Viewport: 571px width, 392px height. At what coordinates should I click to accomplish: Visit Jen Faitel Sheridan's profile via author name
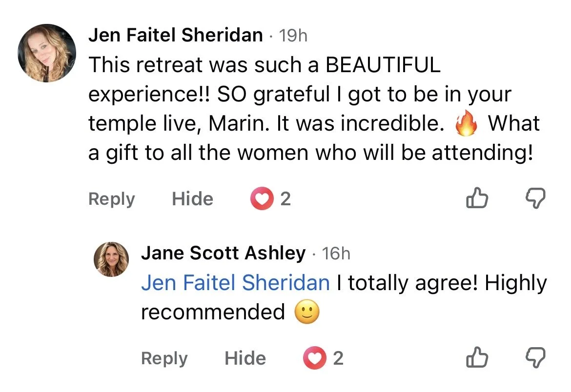[176, 35]
